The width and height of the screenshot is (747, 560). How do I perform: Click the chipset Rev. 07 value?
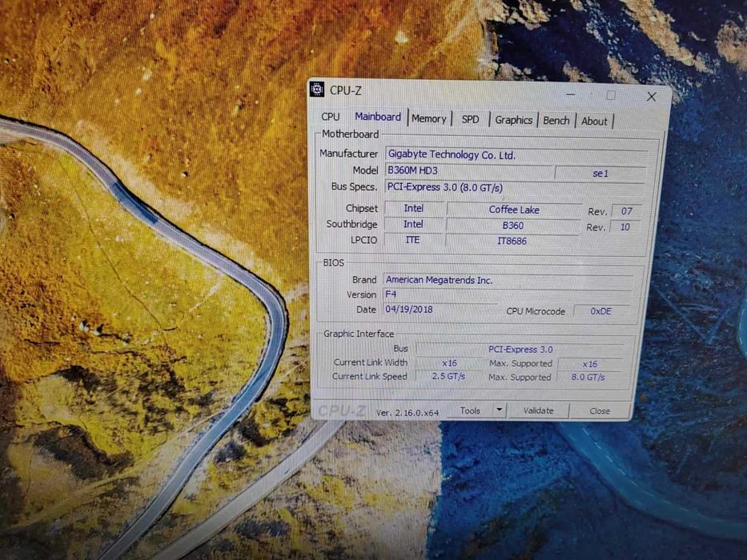(626, 211)
